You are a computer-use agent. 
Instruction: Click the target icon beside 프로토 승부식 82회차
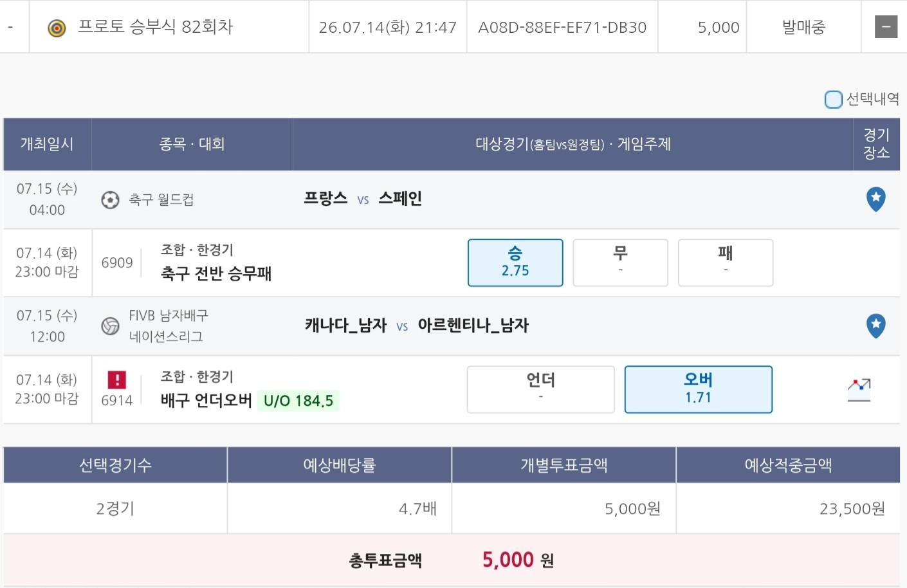tap(57, 28)
